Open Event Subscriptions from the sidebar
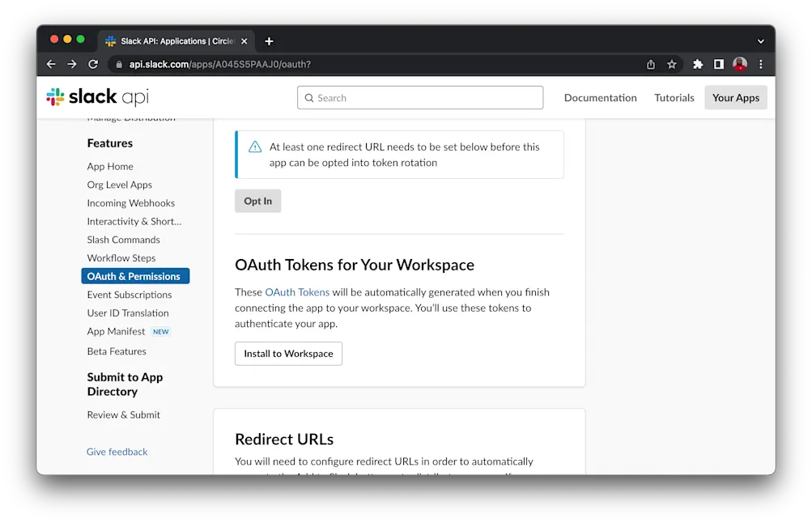Viewport: 812px width, 523px height. tap(128, 295)
